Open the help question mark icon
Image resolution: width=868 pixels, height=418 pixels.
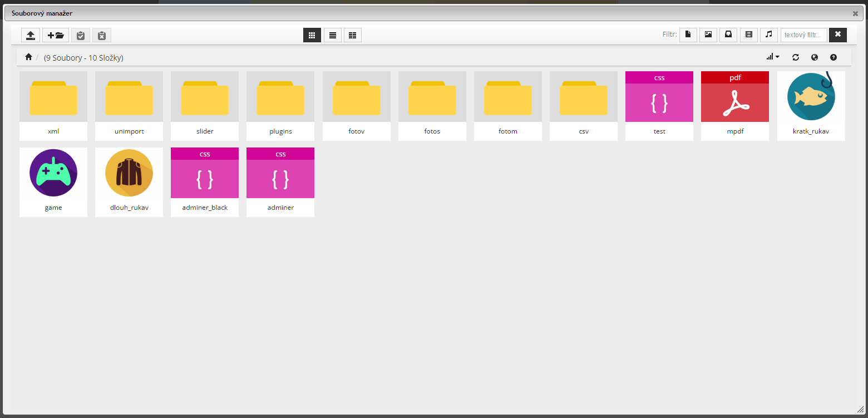click(834, 57)
